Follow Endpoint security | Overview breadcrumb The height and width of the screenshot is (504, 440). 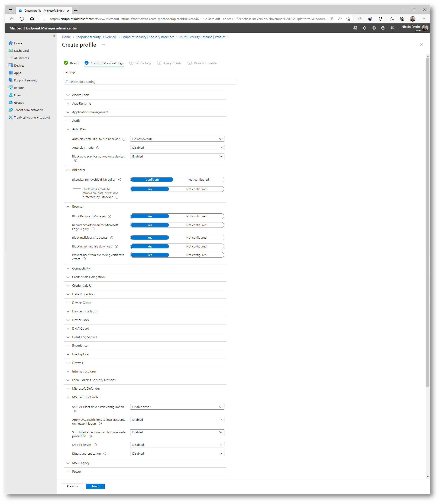96,37
